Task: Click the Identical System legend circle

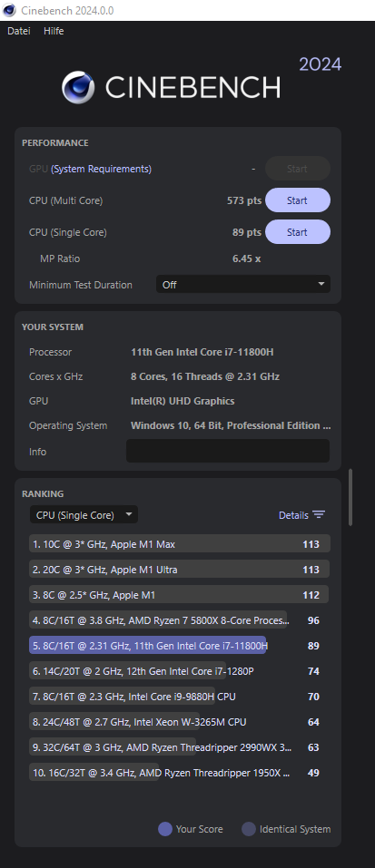Action: pos(249,829)
